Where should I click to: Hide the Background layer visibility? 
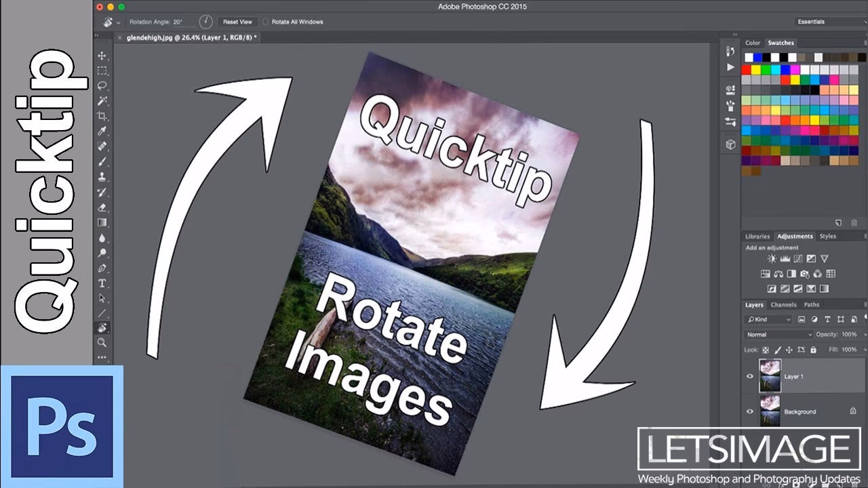click(751, 411)
